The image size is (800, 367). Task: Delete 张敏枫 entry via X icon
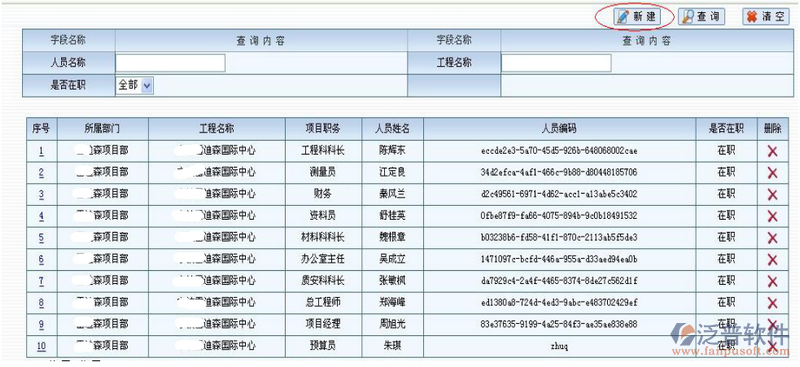tap(772, 281)
